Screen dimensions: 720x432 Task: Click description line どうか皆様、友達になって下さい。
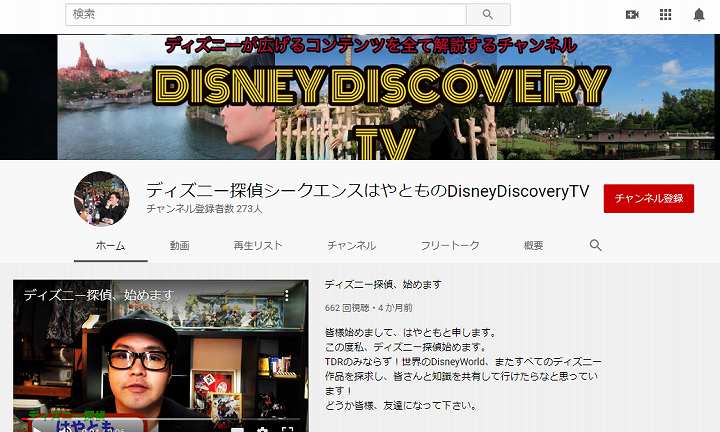[x=401, y=406]
